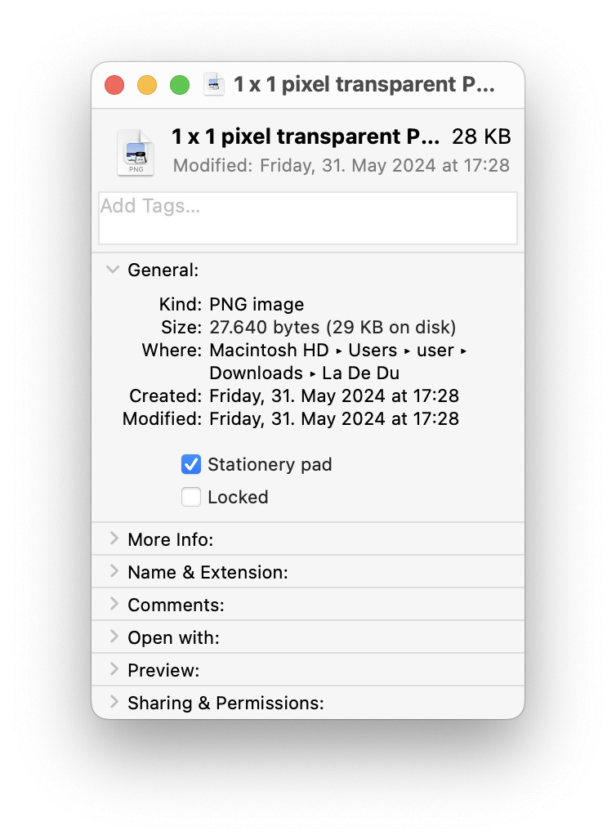This screenshot has height=840, width=616.
Task: Click the Size value 27.640 bytes
Action: [x=333, y=328]
